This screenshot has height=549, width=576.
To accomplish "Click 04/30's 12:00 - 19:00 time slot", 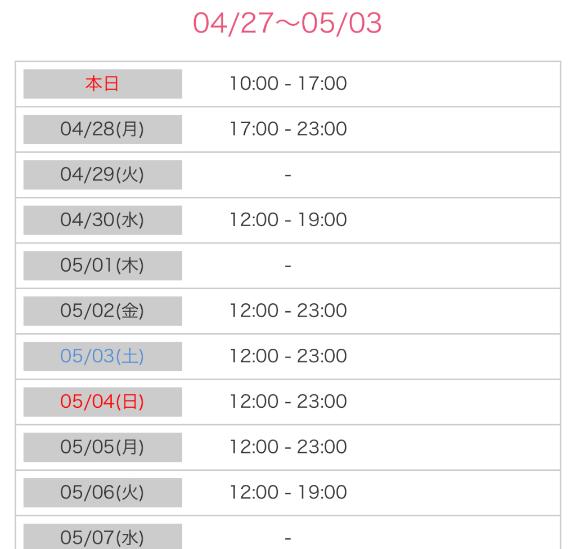I will (288, 220).
